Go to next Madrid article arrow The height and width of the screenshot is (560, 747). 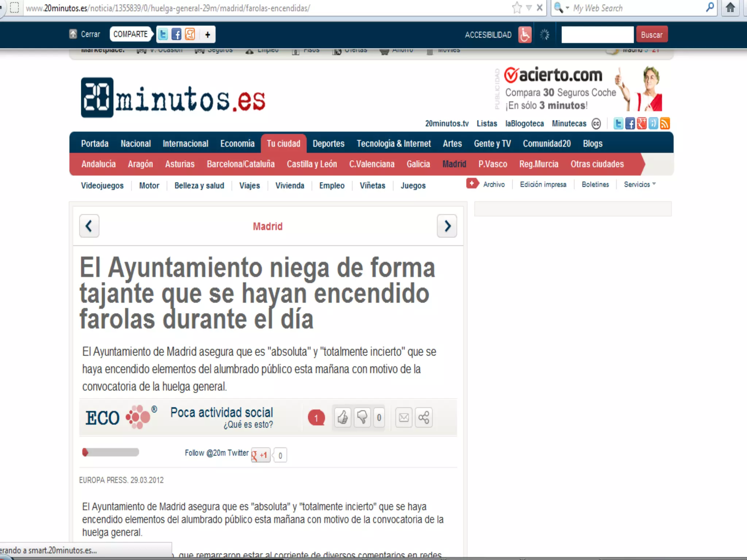pos(447,226)
